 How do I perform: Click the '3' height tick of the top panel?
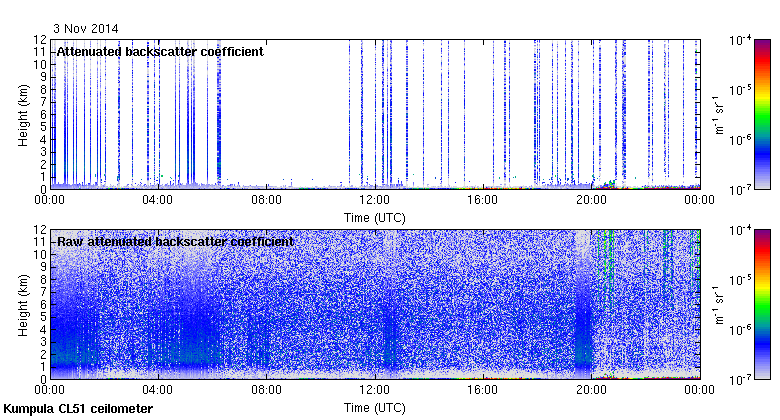43,152
